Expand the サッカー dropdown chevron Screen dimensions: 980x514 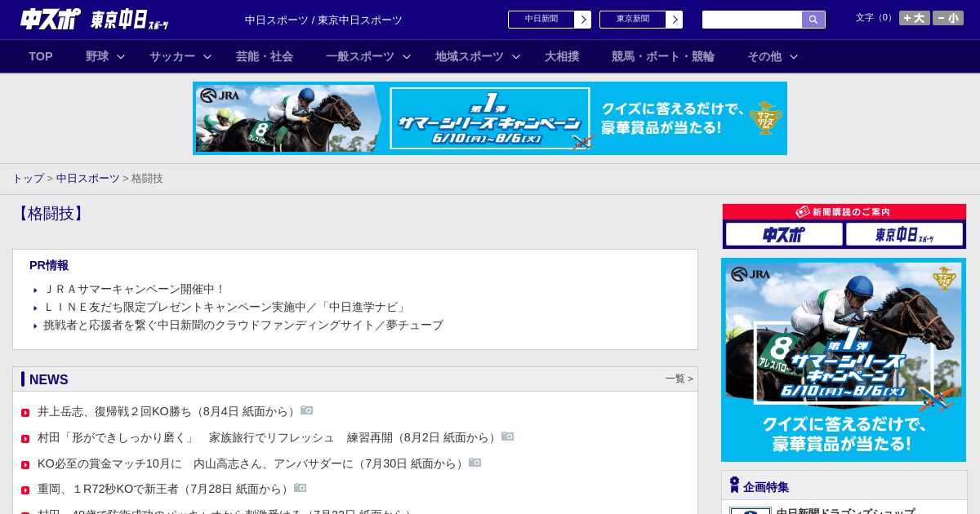pyautogui.click(x=207, y=57)
